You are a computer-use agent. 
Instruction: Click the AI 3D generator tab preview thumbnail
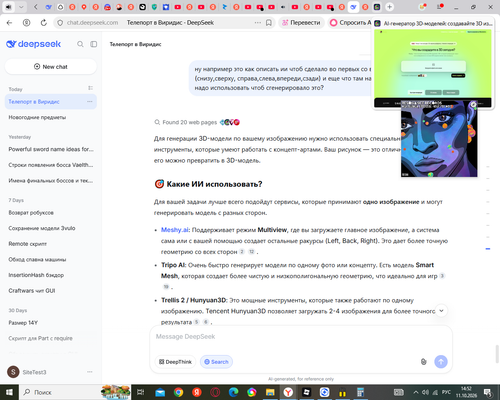click(433, 68)
